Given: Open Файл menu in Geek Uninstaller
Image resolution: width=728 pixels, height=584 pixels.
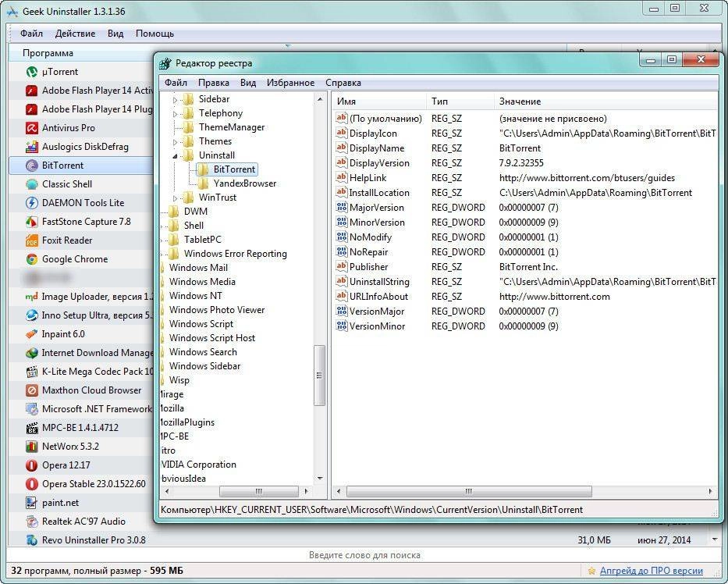Looking at the screenshot, I should point(31,34).
